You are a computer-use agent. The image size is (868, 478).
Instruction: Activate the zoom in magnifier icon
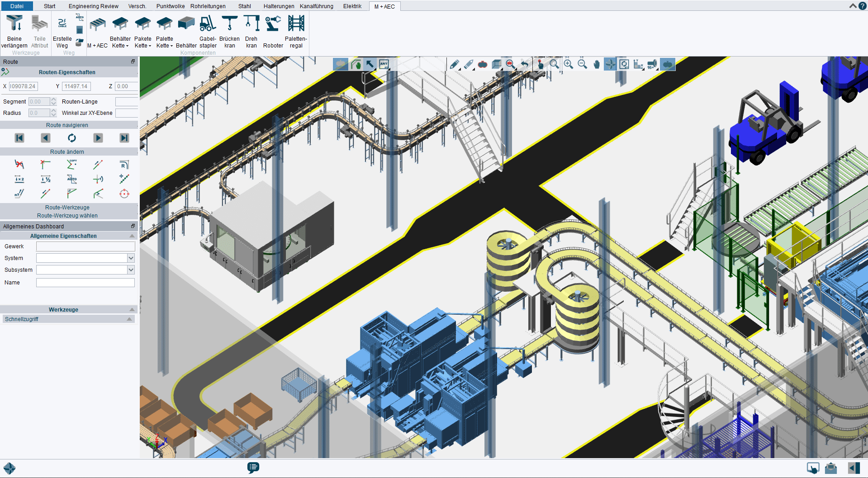click(x=569, y=64)
